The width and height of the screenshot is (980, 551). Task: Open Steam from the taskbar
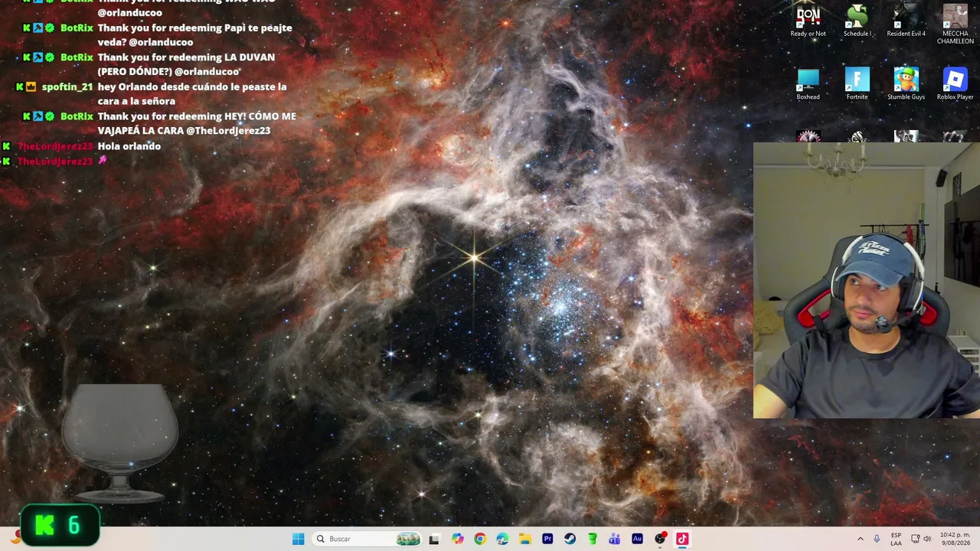coord(570,539)
